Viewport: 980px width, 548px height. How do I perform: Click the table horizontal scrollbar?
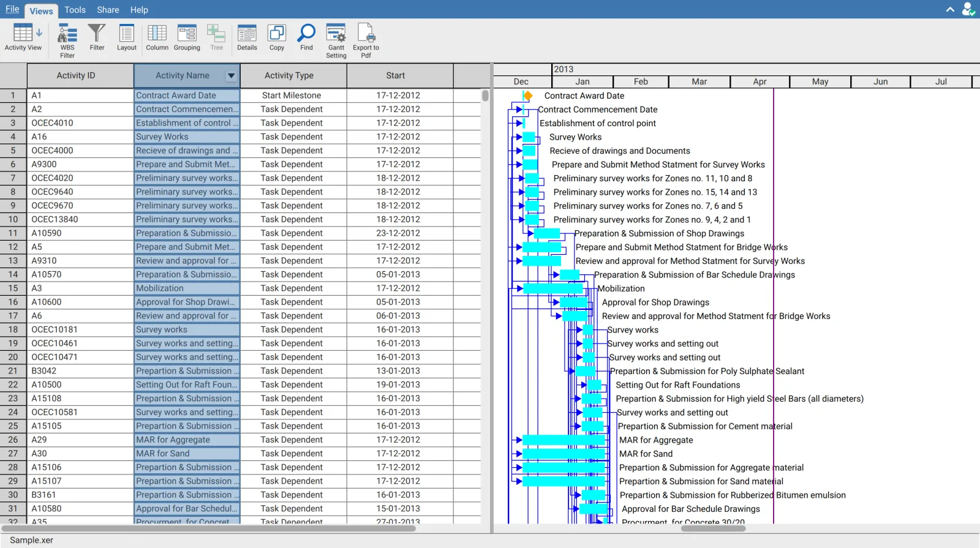coord(209,528)
